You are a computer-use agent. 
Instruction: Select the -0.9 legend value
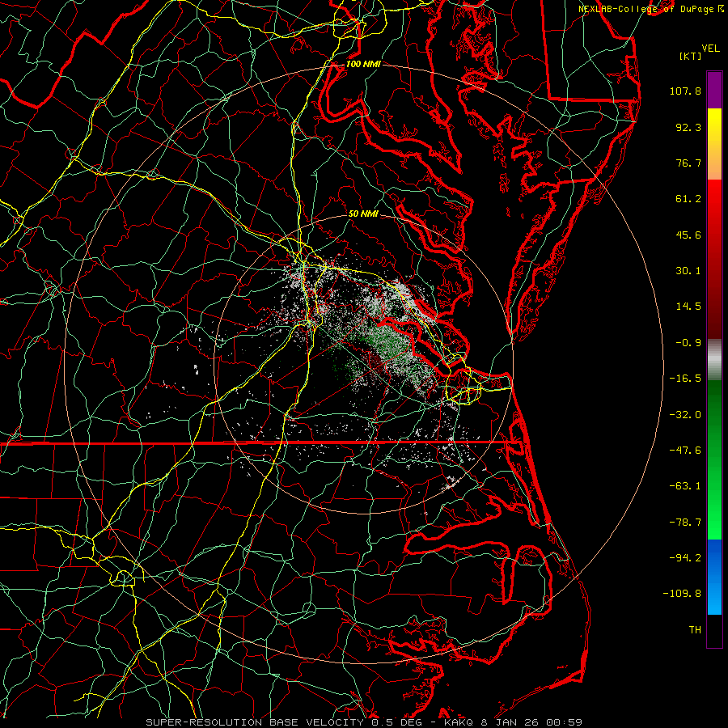coord(688,343)
